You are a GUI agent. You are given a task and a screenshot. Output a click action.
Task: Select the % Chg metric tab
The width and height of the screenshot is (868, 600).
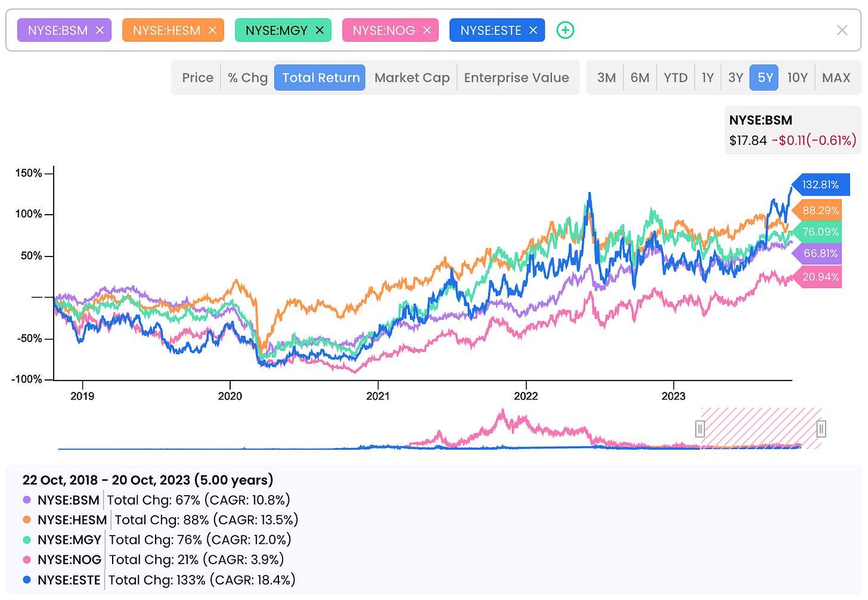[x=247, y=78]
